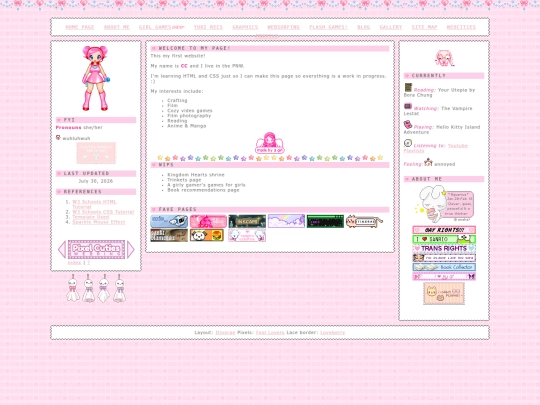Click the rainbow clouds favorite page button
The height and width of the screenshot is (405, 540).
(286, 221)
